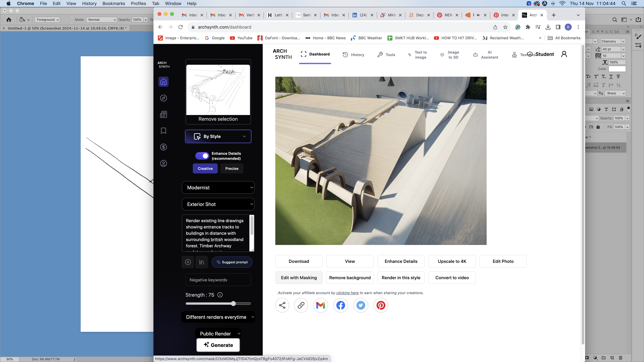Click Suggest prompt button
This screenshot has width=644, height=362.
coord(232,262)
